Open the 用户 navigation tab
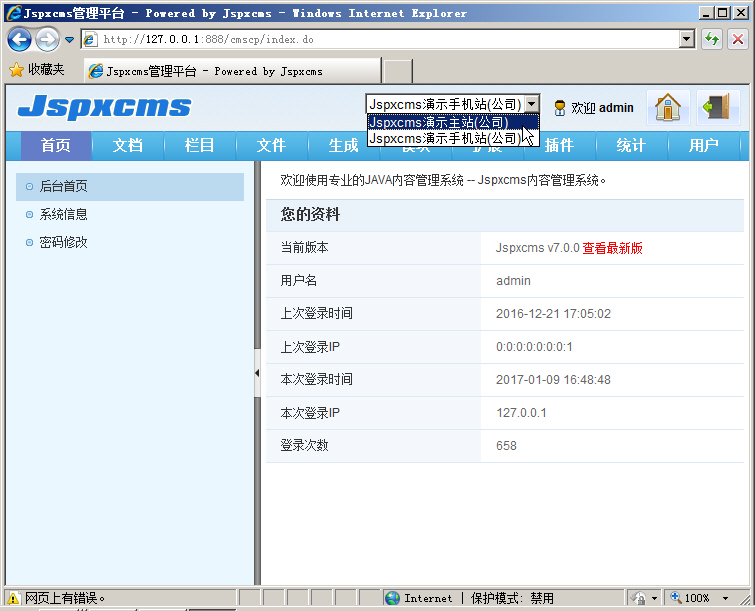This screenshot has width=755, height=611. (x=703, y=145)
